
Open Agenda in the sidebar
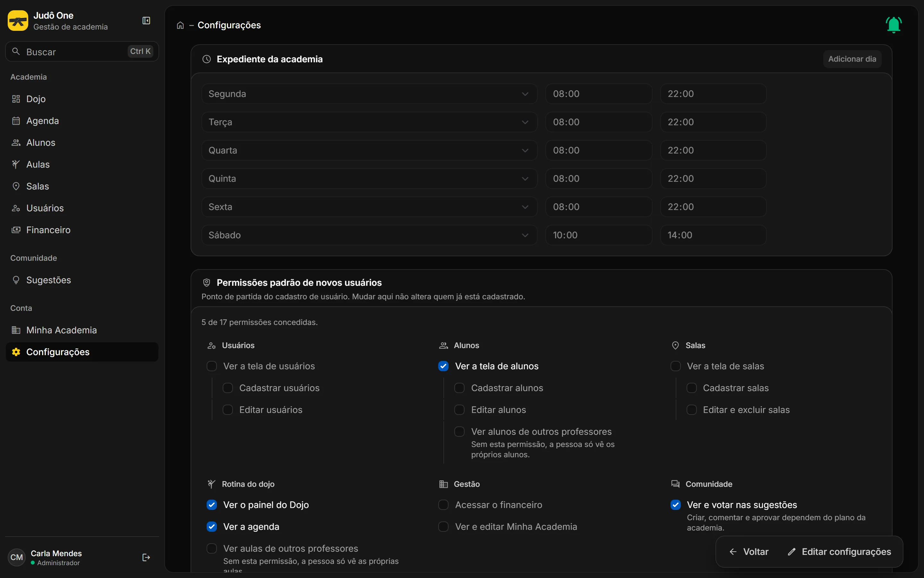[82, 121]
